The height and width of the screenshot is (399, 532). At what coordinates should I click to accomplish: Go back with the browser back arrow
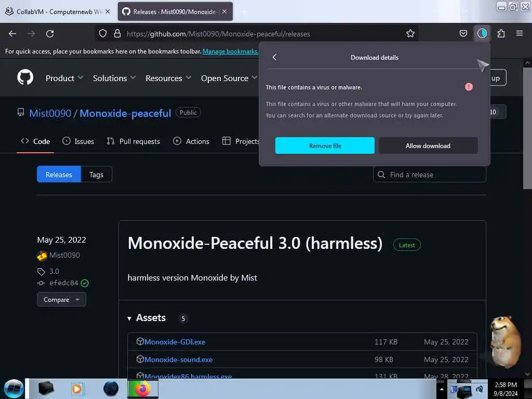12,34
